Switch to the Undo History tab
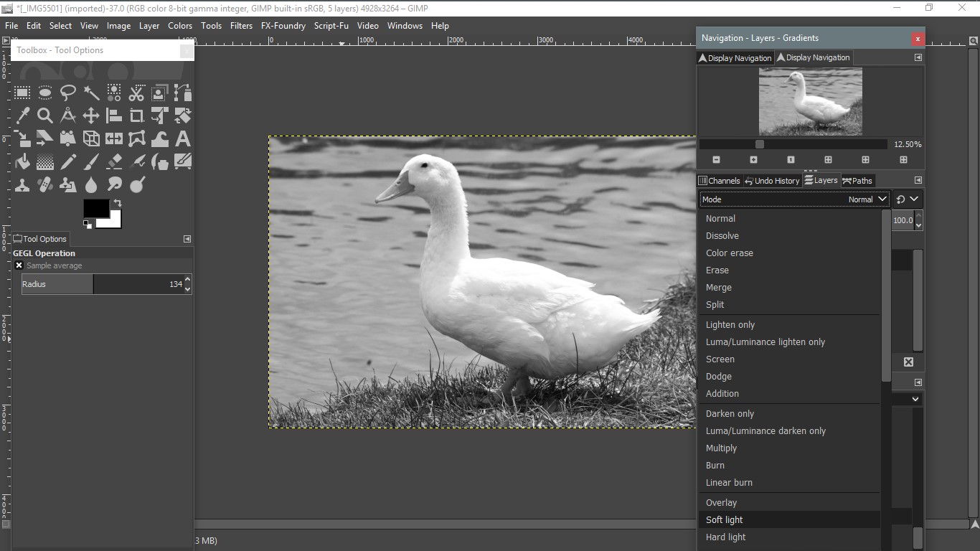The image size is (980, 551). tap(772, 180)
